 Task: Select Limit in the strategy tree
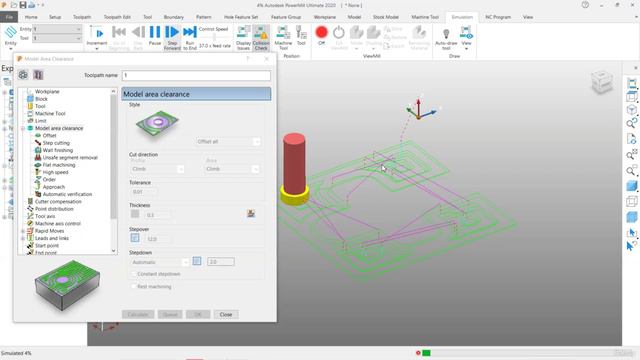pyautogui.click(x=40, y=121)
